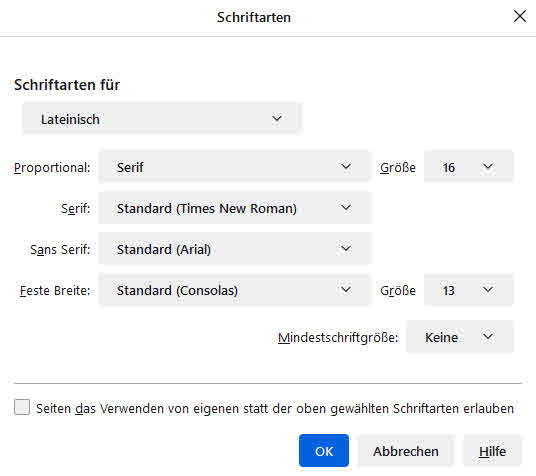Confirm with the OK button
The width and height of the screenshot is (536, 476).
point(324,451)
